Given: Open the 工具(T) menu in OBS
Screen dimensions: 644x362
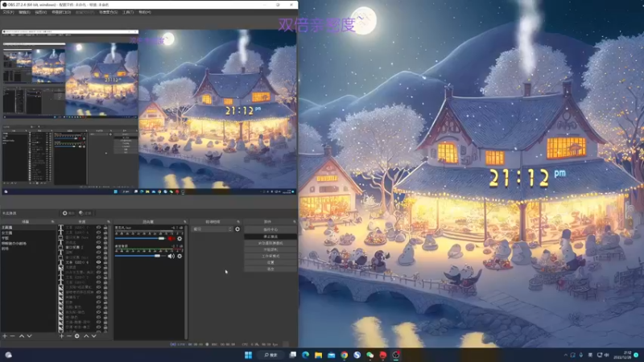Looking at the screenshot, I should [128, 12].
